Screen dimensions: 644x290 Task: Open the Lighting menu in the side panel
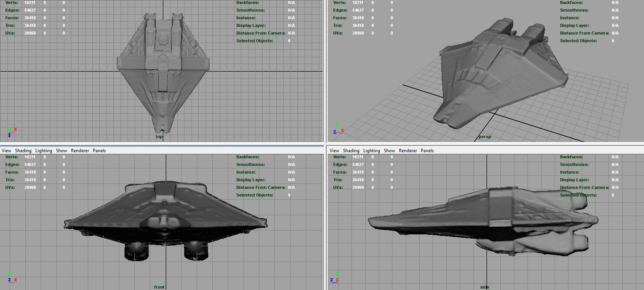pyautogui.click(x=372, y=151)
